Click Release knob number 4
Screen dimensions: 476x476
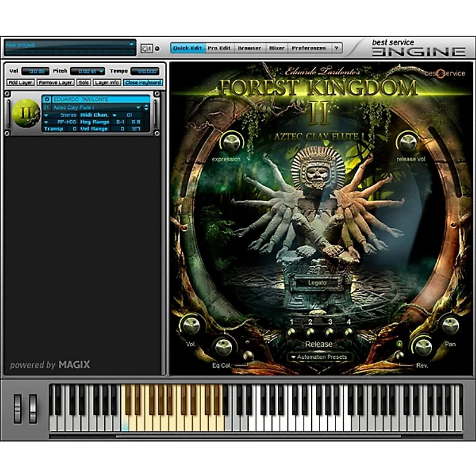349,333
